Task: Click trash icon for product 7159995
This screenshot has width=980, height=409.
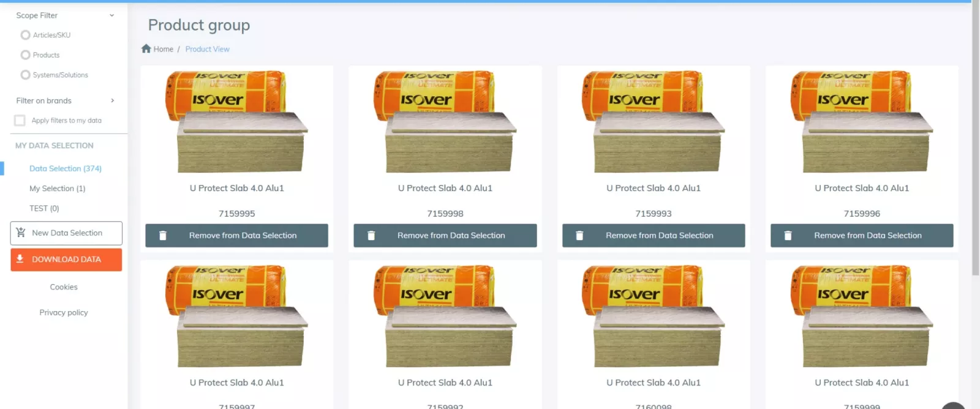Action: point(163,236)
